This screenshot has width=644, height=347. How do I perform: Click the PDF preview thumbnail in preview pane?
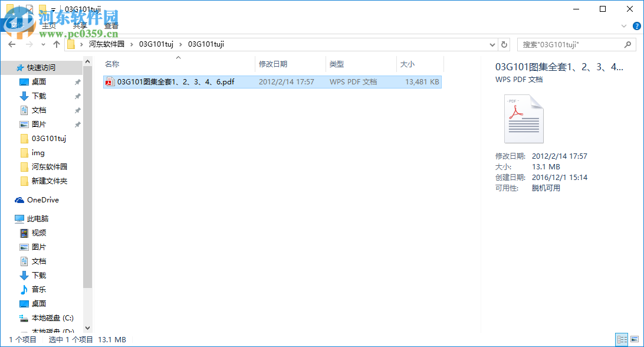click(523, 118)
